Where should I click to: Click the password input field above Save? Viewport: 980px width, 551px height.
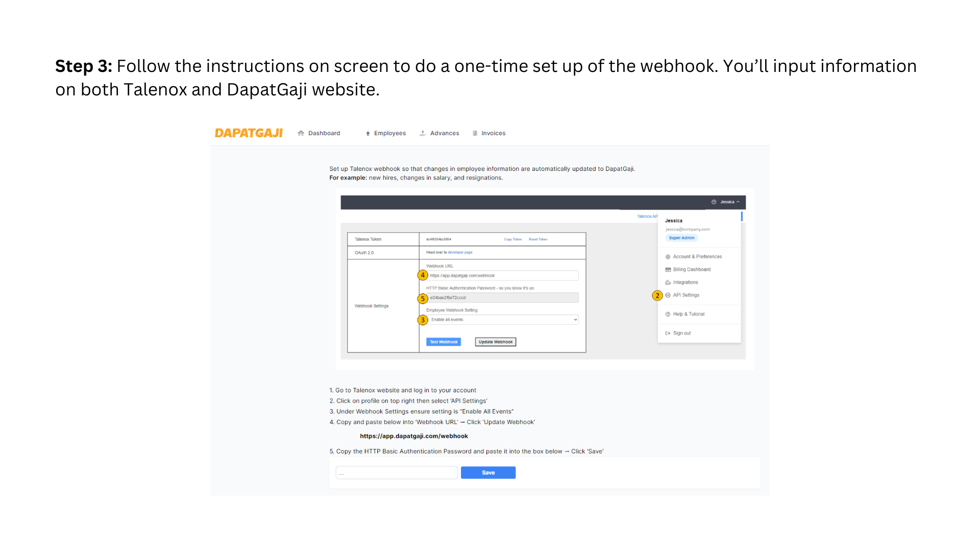pos(397,472)
